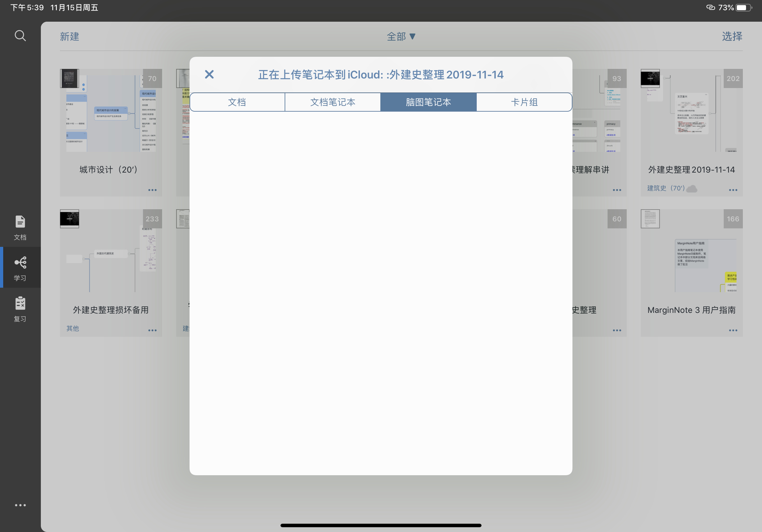Open options for MarginNote 3 用户指南

click(x=733, y=330)
